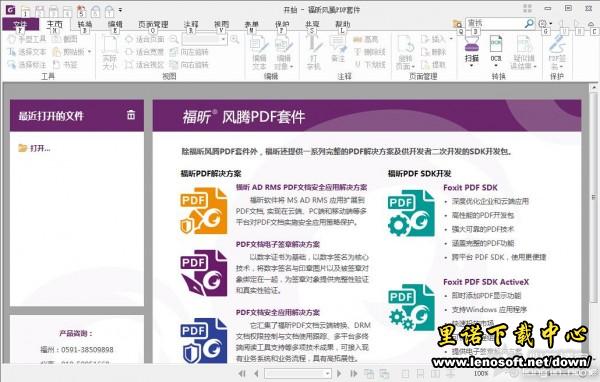Screen dimensions: 600x382
Task: Open the PDF文档电子签章解决方案 link
Action: coord(278,244)
